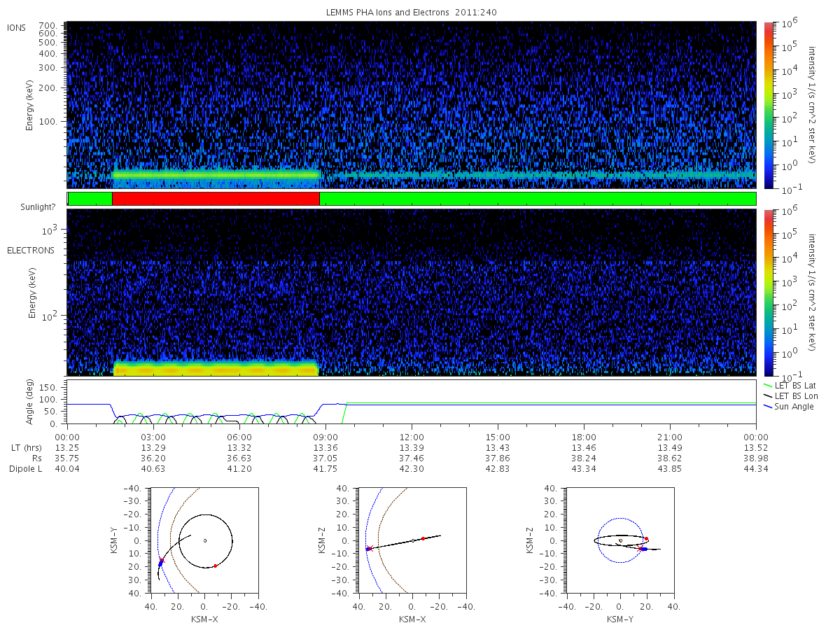Screen dimensions: 840x630
Task: Click the electrons intensity color bar
Action: 768,293
